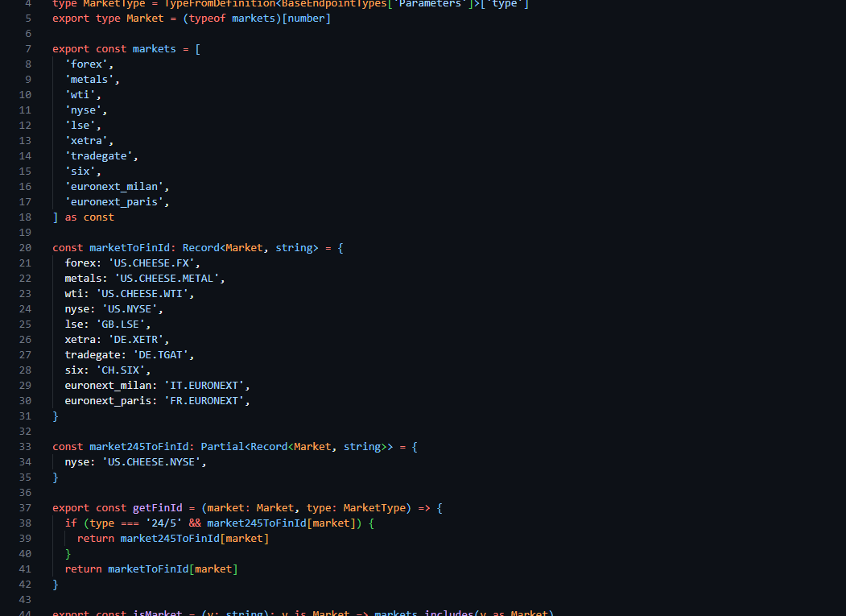846x616 pixels.
Task: Click line number 20 in the gutter
Action: tap(25, 247)
